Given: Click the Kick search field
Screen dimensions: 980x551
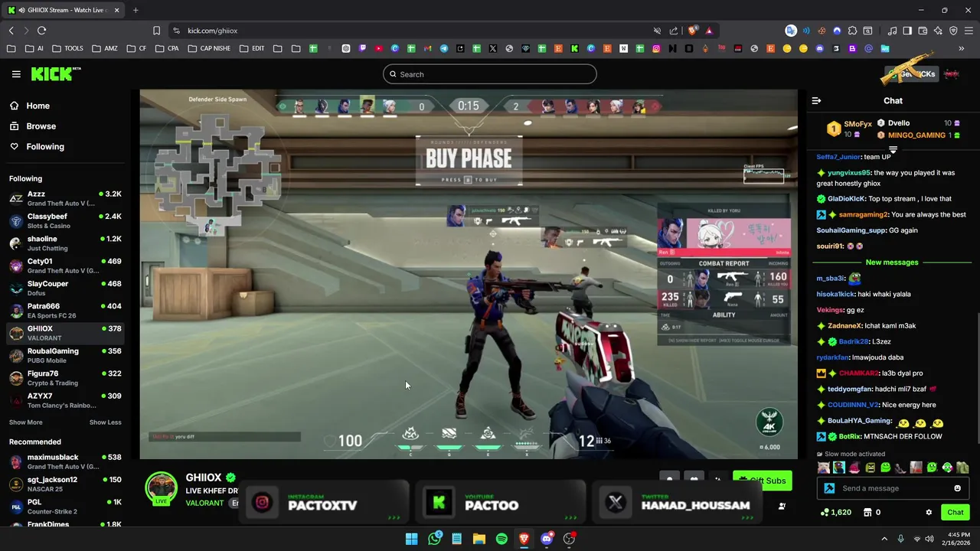Looking at the screenshot, I should 490,74.
